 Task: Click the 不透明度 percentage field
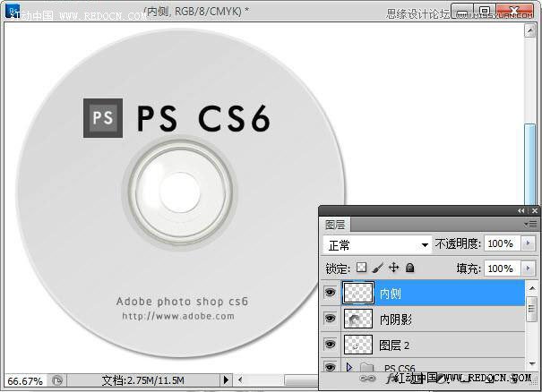[x=502, y=243]
